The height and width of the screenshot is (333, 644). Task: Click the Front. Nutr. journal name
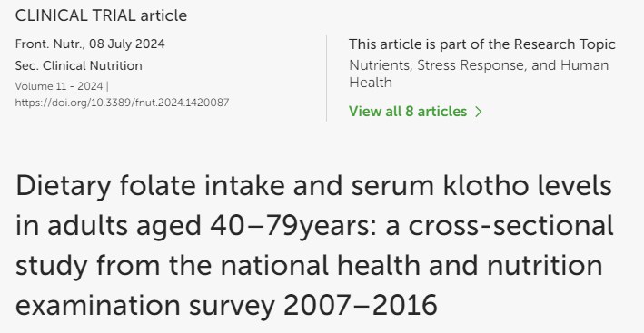pyautogui.click(x=50, y=44)
